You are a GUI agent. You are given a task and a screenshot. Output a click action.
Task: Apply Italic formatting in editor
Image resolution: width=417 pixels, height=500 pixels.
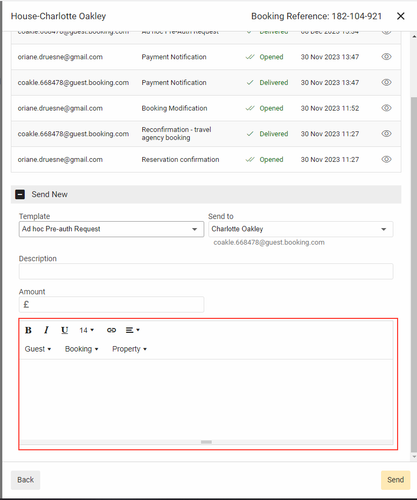coord(46,330)
